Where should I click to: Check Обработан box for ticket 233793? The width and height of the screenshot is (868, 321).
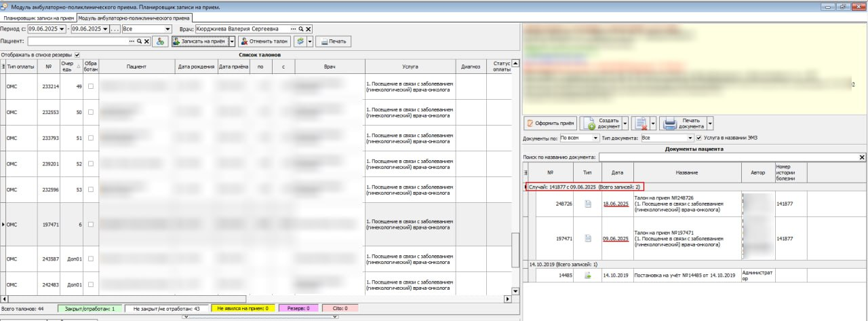click(x=91, y=138)
